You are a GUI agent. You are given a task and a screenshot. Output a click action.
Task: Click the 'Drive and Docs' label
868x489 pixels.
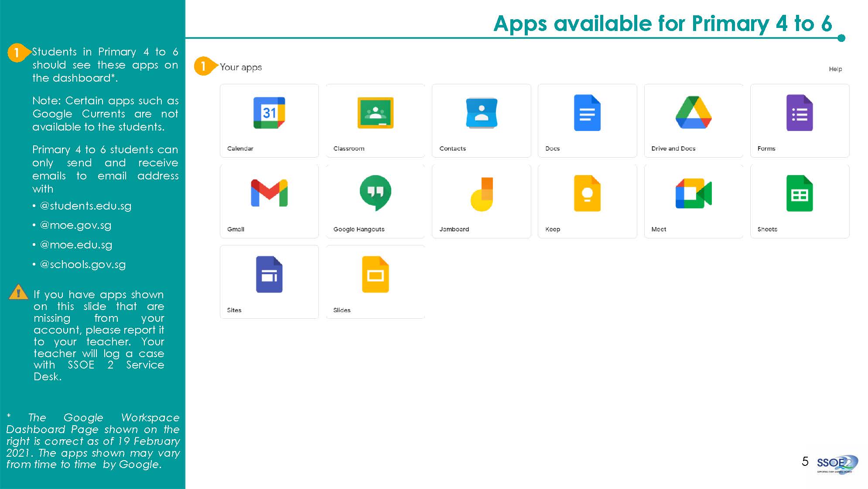[x=673, y=148]
